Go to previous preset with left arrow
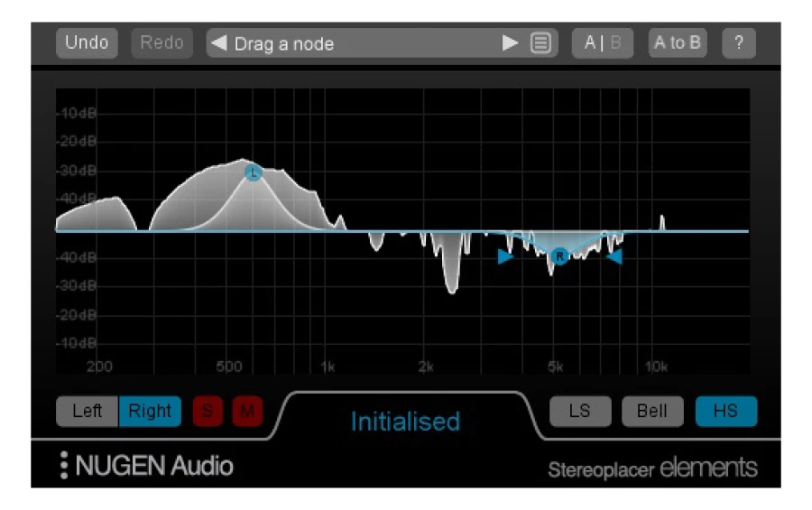Viewport: 812px width, 510px height. coord(219,43)
